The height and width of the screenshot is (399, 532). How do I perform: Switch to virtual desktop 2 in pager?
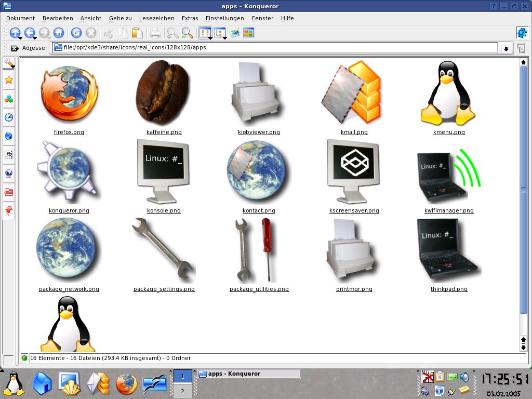point(182,391)
